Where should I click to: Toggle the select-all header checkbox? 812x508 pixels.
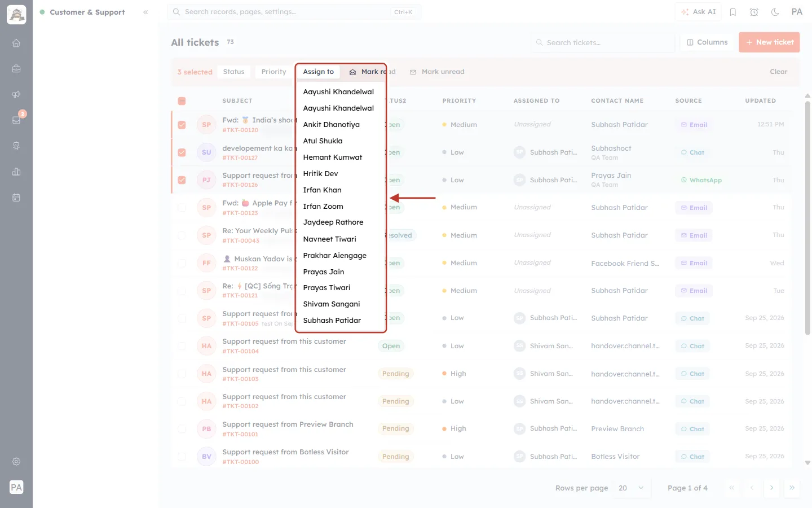point(182,101)
